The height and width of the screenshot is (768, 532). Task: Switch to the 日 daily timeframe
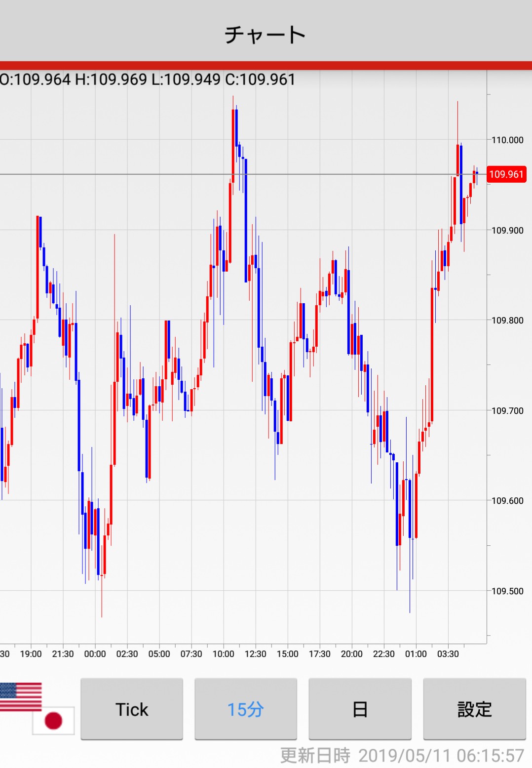coord(360,709)
